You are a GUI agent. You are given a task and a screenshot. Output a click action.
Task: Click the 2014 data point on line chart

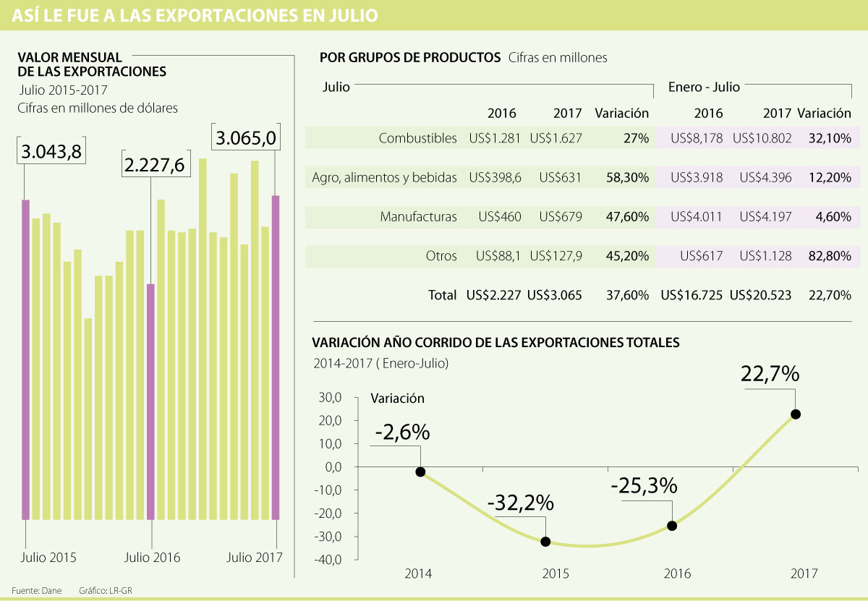coord(420,472)
